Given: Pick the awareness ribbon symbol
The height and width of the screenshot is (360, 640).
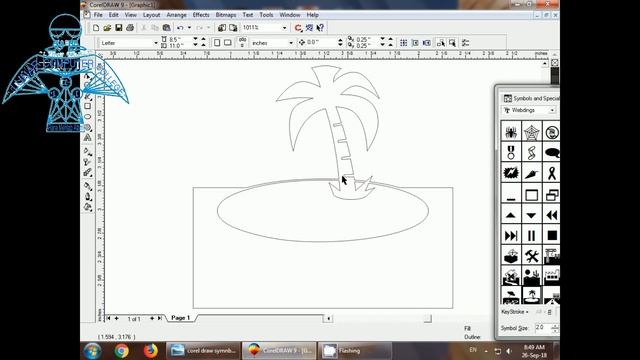Looking at the screenshot, I should (552, 173).
